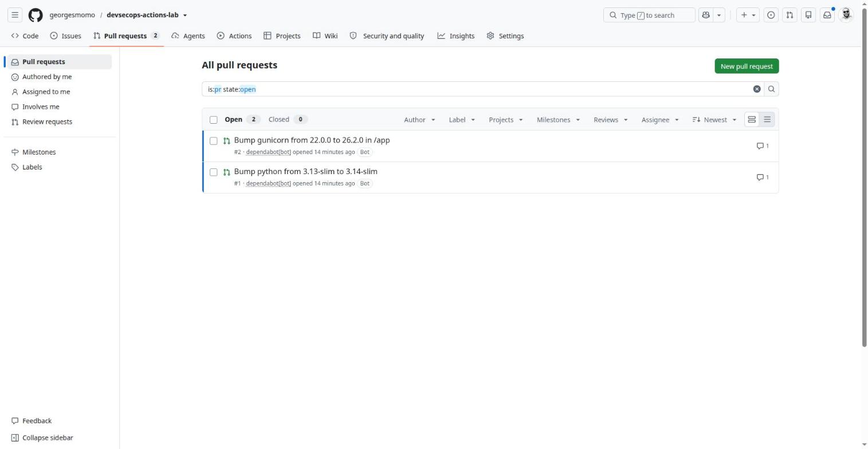Open the Security and quality tab
This screenshot has width=868, height=449.
coord(387,36)
